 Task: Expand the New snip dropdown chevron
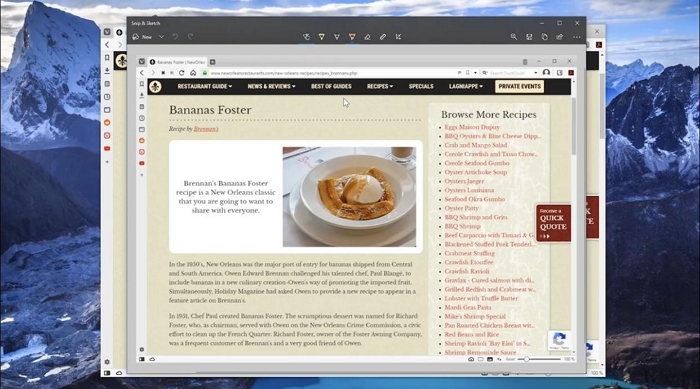161,37
